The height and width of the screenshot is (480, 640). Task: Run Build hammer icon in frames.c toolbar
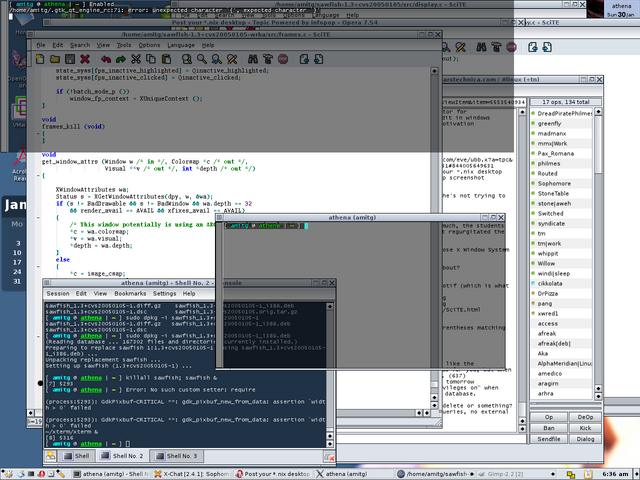268,59
